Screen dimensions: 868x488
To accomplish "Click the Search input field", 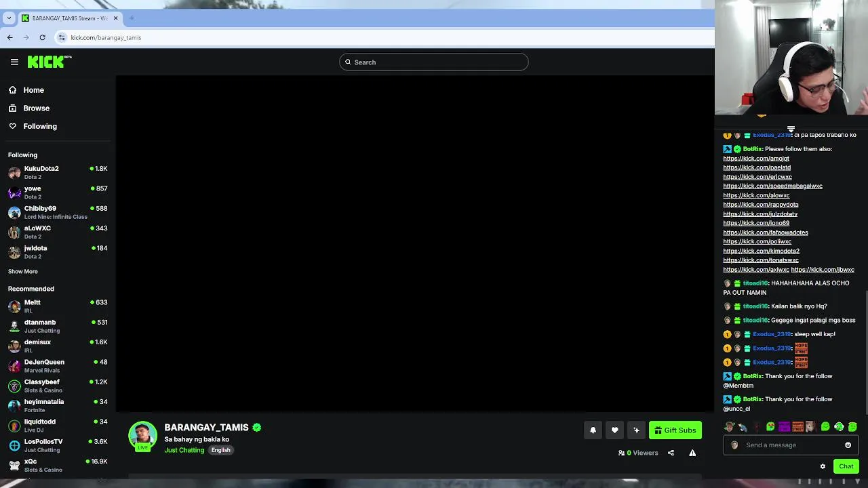I will coord(434,62).
